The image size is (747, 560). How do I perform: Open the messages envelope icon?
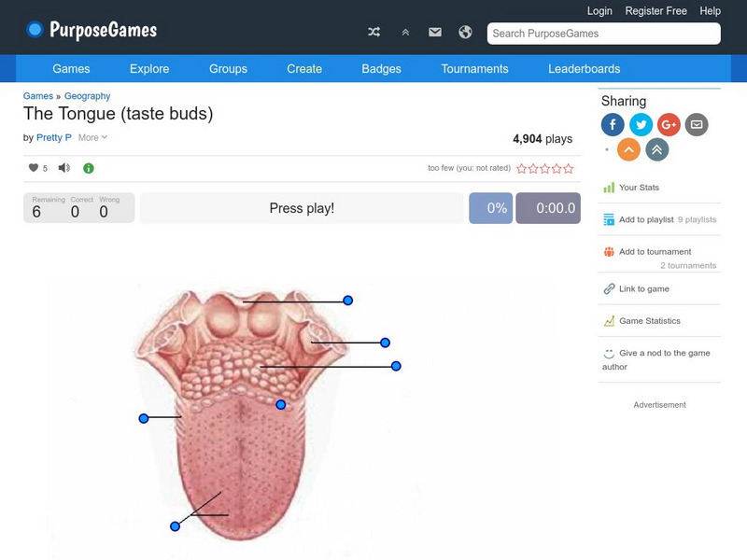click(434, 31)
